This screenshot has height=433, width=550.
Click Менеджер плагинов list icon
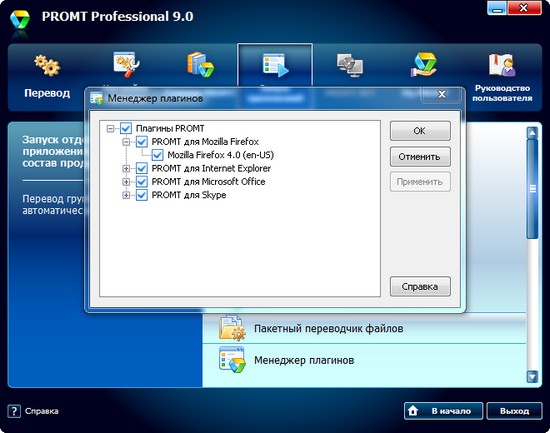click(232, 360)
